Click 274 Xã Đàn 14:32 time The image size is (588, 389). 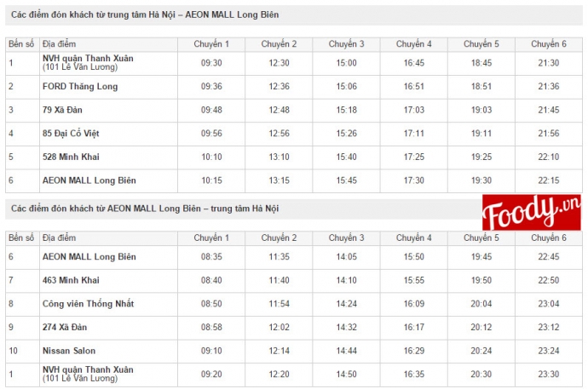[347, 327]
